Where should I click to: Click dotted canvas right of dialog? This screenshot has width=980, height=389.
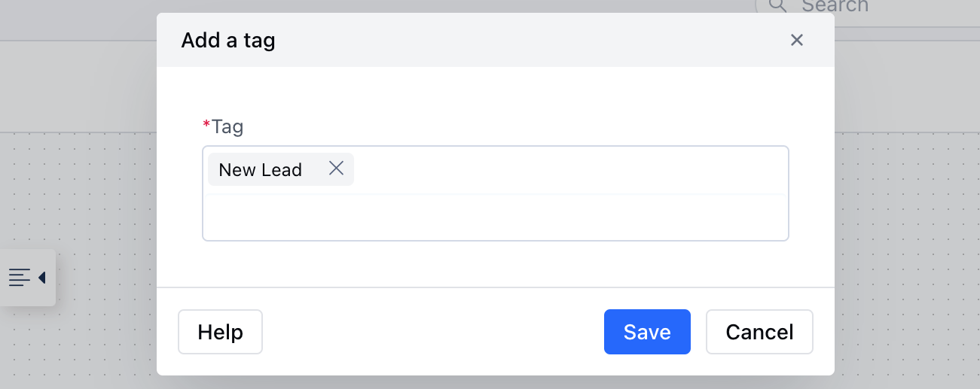(907, 226)
